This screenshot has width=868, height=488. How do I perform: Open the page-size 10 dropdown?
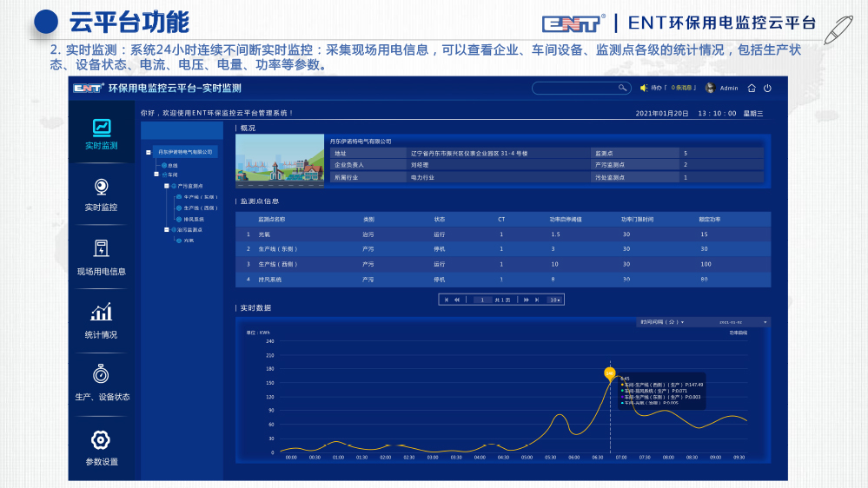(x=554, y=300)
